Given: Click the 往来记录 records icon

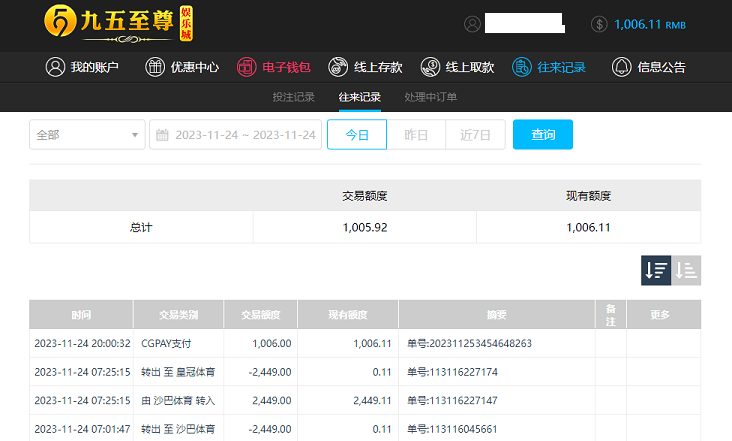Looking at the screenshot, I should 521,67.
